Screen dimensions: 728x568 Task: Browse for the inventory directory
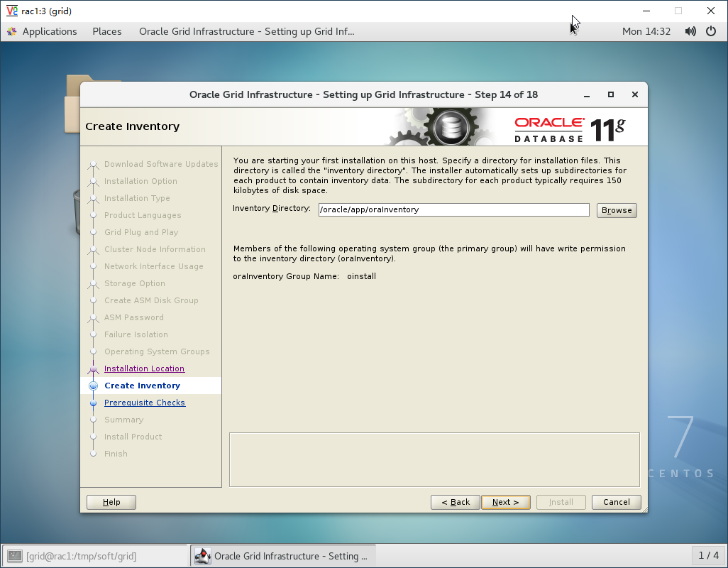tap(617, 210)
